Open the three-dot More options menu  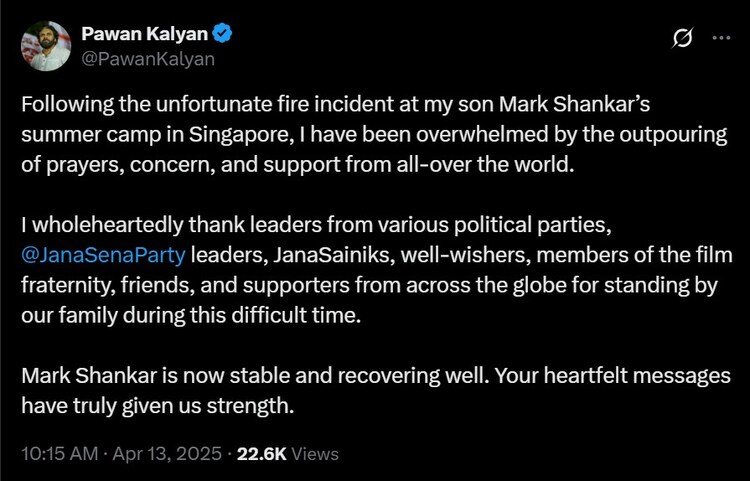(721, 38)
